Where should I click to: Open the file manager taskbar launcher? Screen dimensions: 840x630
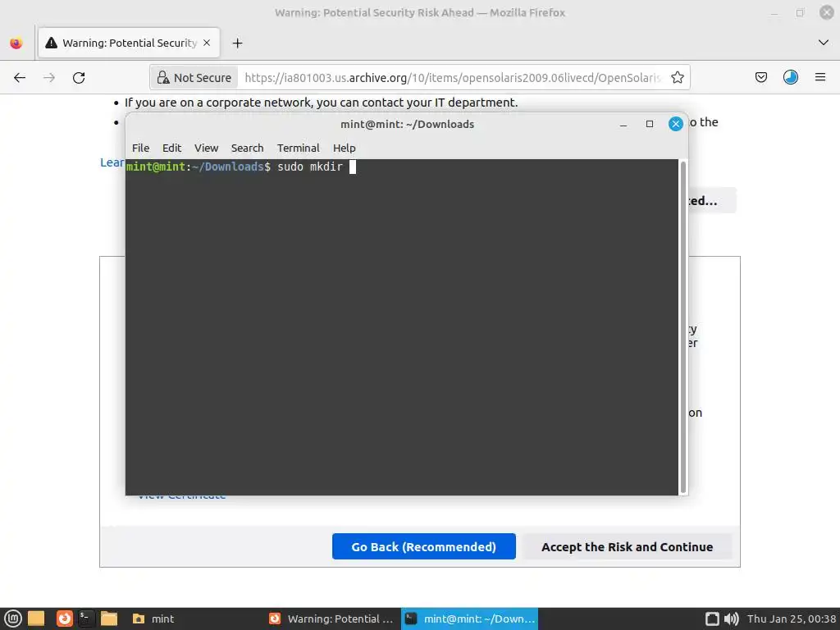109,619
